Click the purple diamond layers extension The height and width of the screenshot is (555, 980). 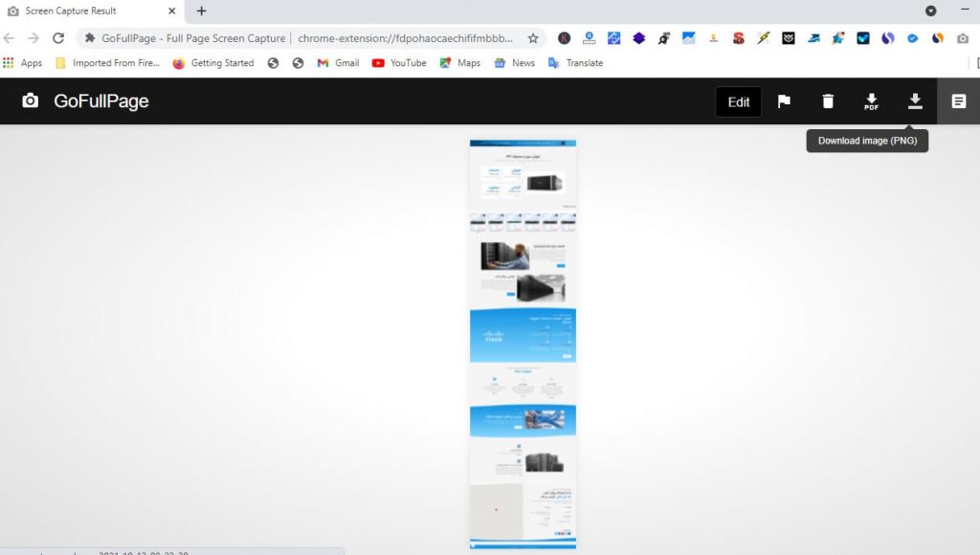(x=638, y=38)
